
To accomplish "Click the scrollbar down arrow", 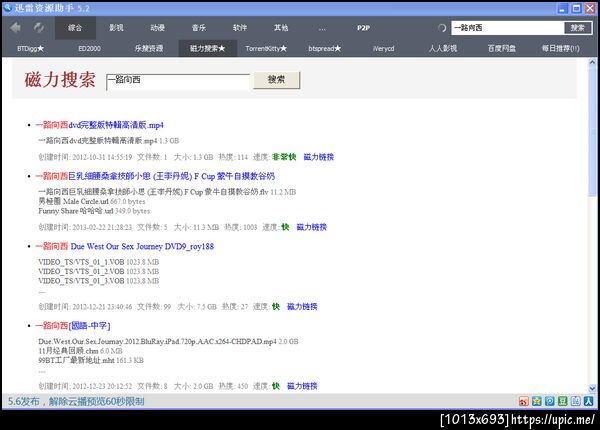I will tap(592, 388).
